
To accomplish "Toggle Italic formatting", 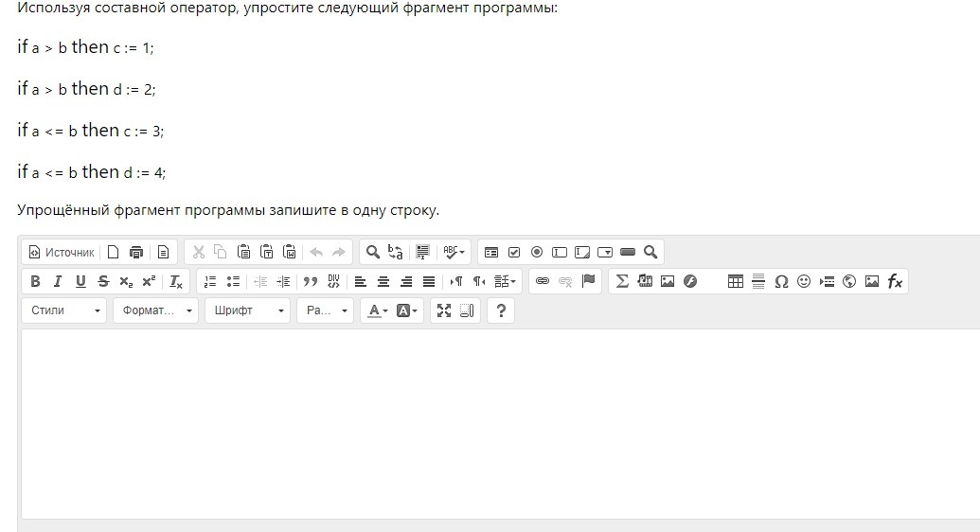I will (58, 281).
